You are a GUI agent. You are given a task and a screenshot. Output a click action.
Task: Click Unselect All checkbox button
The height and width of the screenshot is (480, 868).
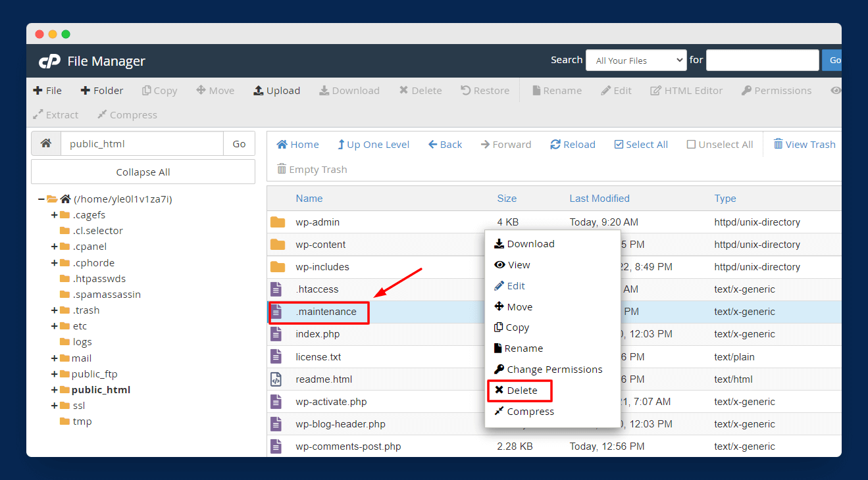[x=691, y=145]
